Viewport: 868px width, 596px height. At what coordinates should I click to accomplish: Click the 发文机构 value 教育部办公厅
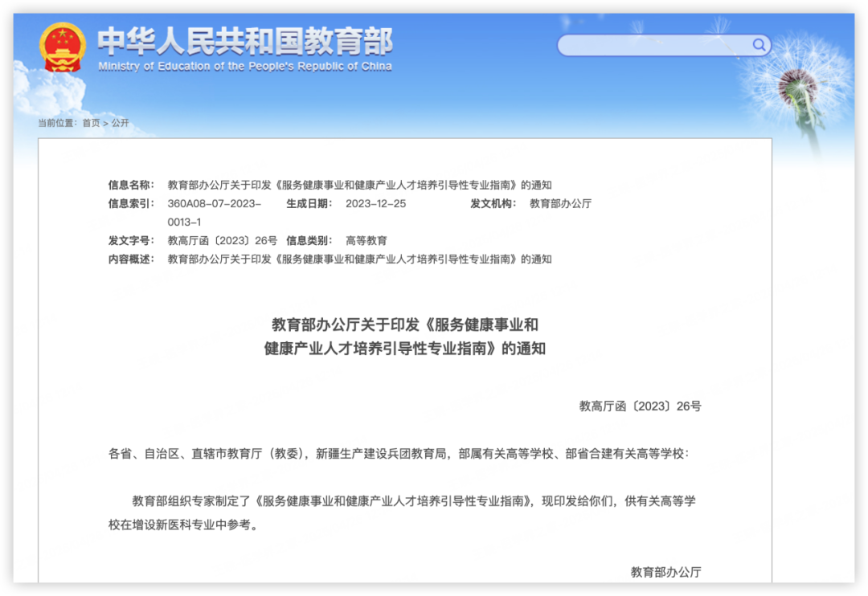pyautogui.click(x=560, y=203)
